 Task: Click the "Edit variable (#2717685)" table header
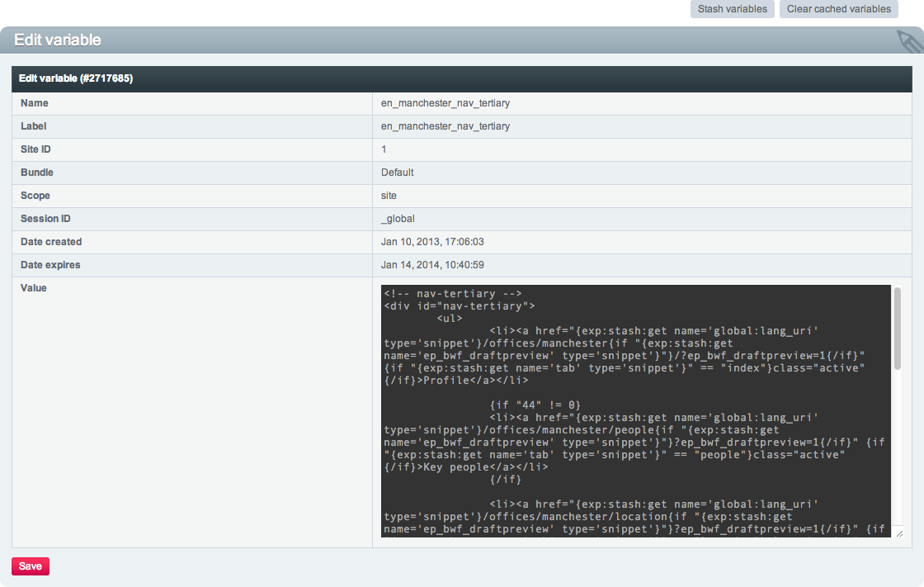pyautogui.click(x=76, y=78)
